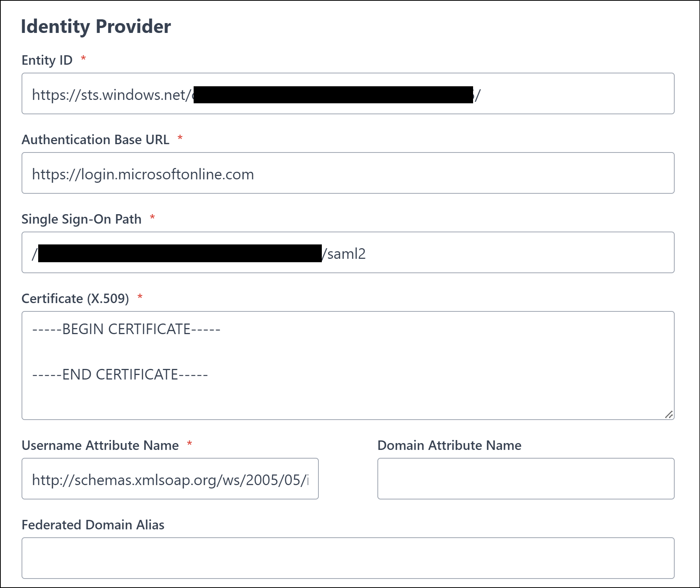Click the "Entity ID" field label

pyautogui.click(x=47, y=60)
